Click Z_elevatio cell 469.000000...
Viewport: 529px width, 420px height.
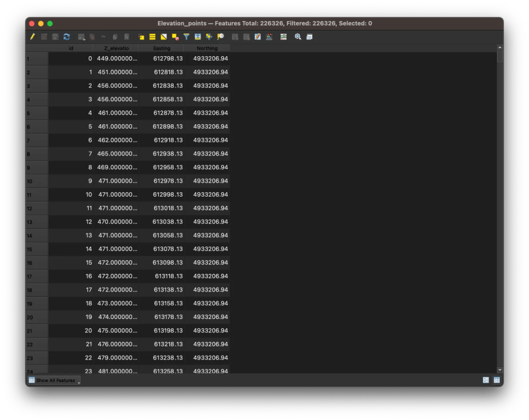[116, 167]
